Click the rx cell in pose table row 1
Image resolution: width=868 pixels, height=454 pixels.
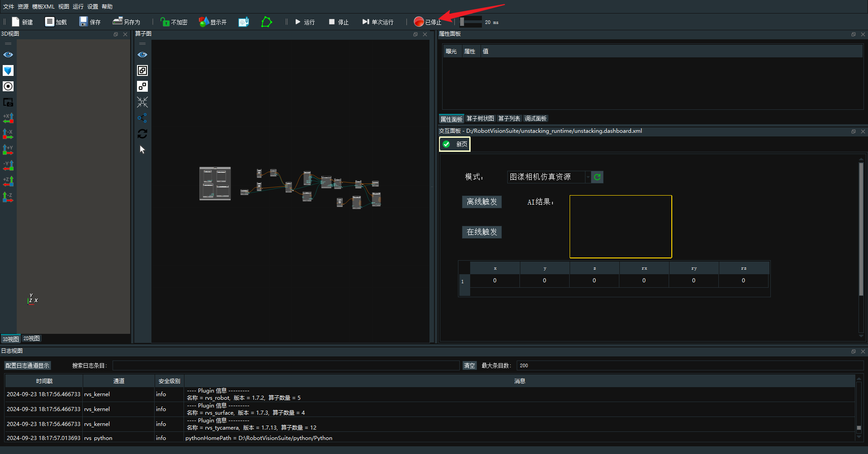pos(644,281)
